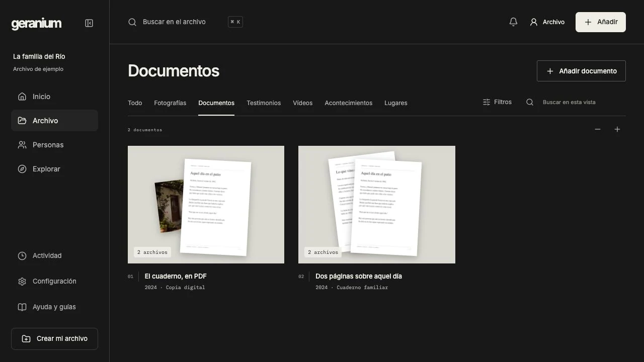This screenshot has height=362, width=644.
Task: Decrease thumbnail size with minus icon
Action: tap(598, 129)
